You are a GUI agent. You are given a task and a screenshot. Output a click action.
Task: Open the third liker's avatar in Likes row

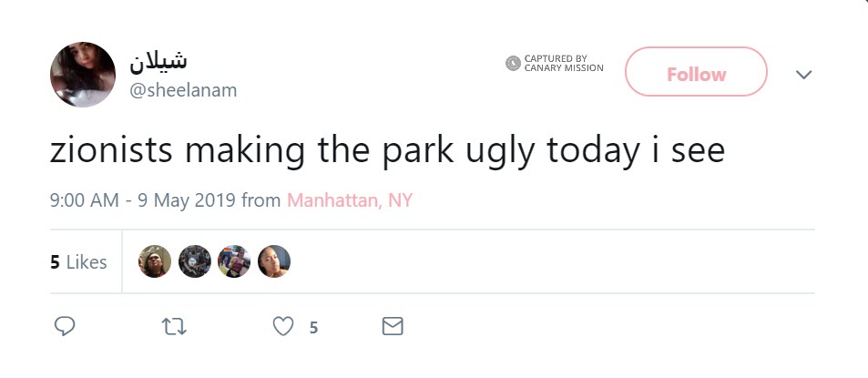234,261
